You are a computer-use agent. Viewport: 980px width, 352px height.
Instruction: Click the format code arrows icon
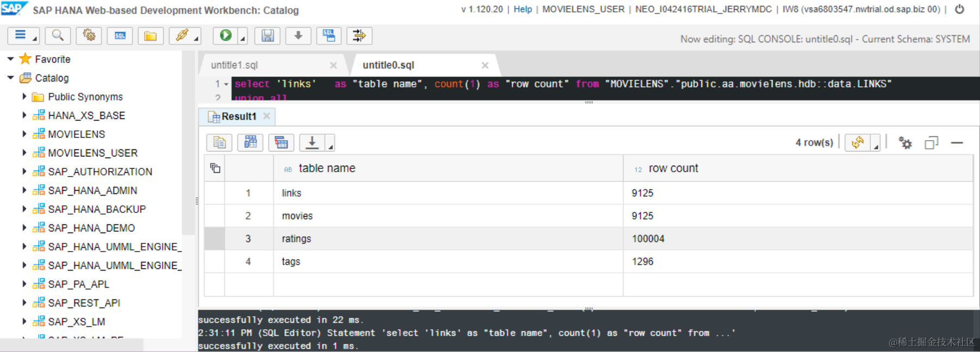point(359,35)
